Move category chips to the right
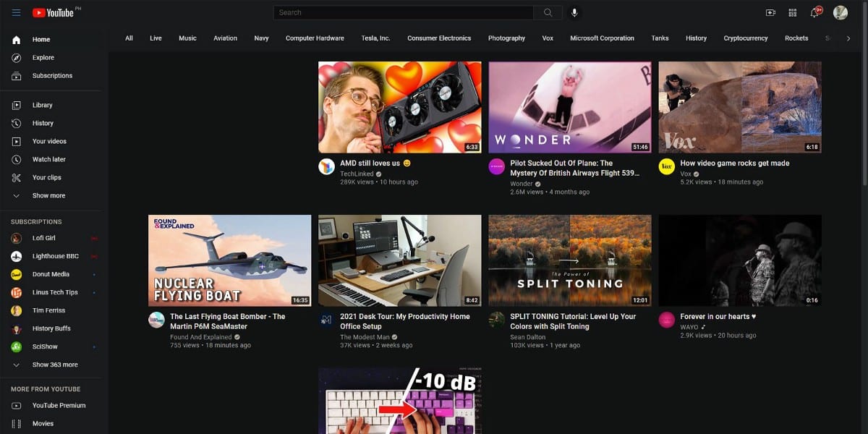This screenshot has height=434, width=868. [x=848, y=38]
